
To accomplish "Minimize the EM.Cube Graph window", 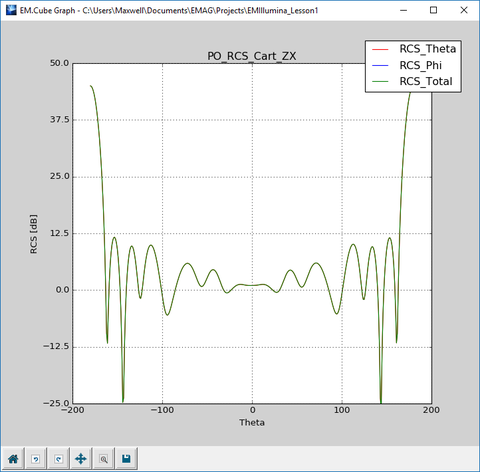I will (x=403, y=10).
